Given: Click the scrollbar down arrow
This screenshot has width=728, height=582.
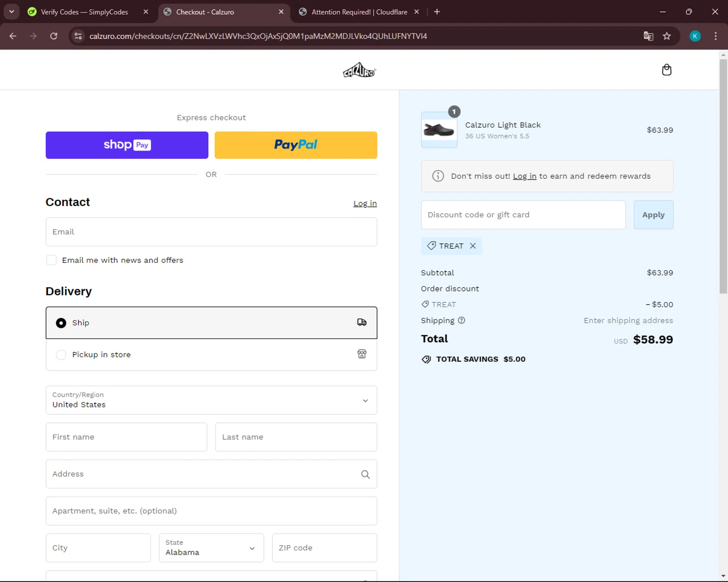Looking at the screenshot, I should click(723, 576).
